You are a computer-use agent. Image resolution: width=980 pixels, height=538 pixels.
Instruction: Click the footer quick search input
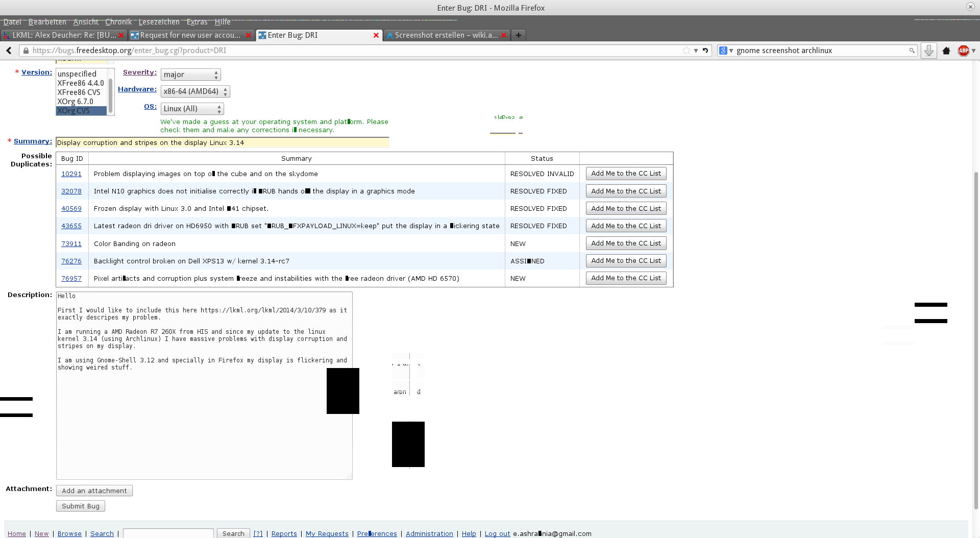(x=168, y=533)
